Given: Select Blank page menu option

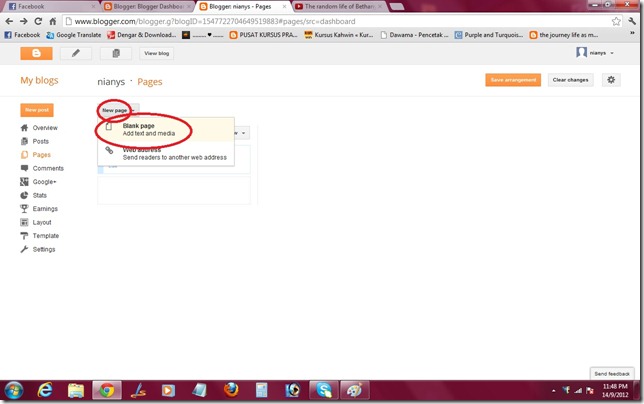Looking at the screenshot, I should pos(166,129).
